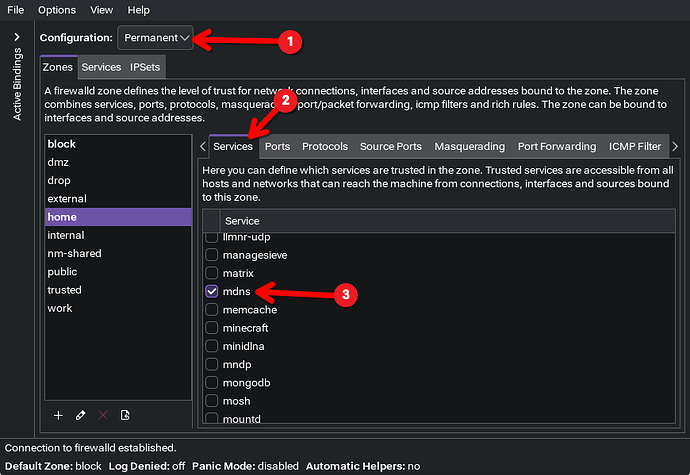The width and height of the screenshot is (690, 475).
Task: Switch to the IPSets tab
Action: click(x=146, y=67)
